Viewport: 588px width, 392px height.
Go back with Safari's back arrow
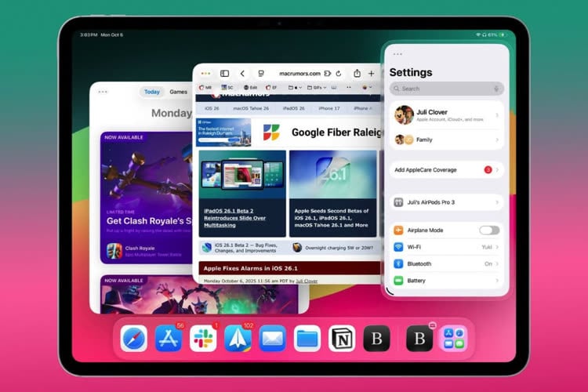pos(242,73)
